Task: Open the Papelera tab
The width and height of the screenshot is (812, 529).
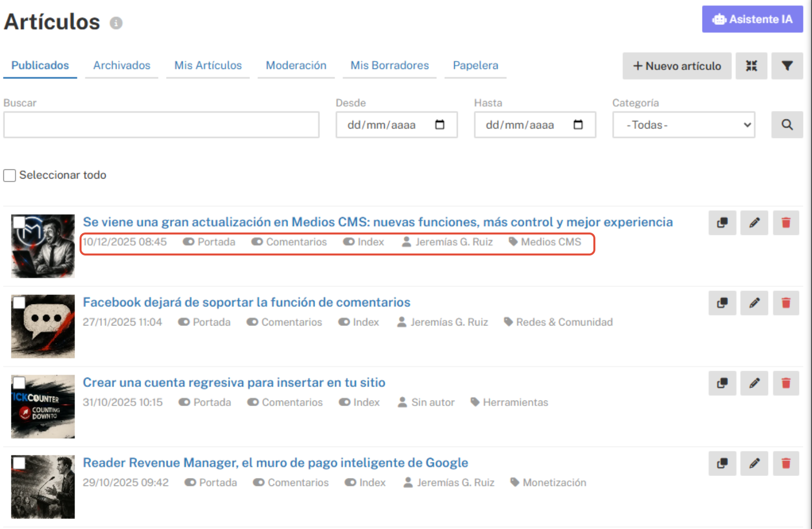Action: [476, 65]
